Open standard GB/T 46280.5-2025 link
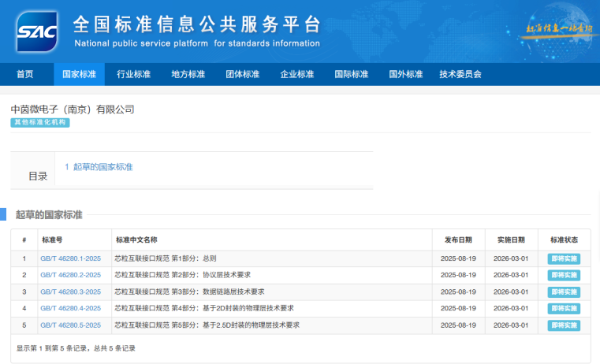This screenshot has height=364, width=600. click(70, 325)
